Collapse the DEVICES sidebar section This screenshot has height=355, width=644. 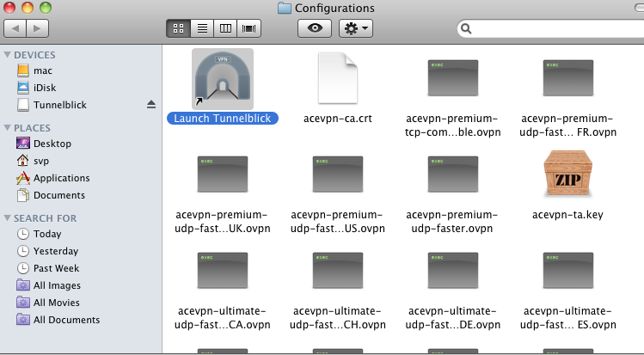pos(7,55)
